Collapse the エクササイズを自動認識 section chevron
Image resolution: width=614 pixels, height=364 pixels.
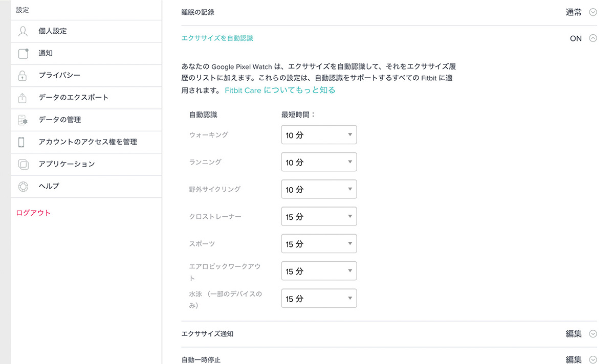click(x=593, y=38)
